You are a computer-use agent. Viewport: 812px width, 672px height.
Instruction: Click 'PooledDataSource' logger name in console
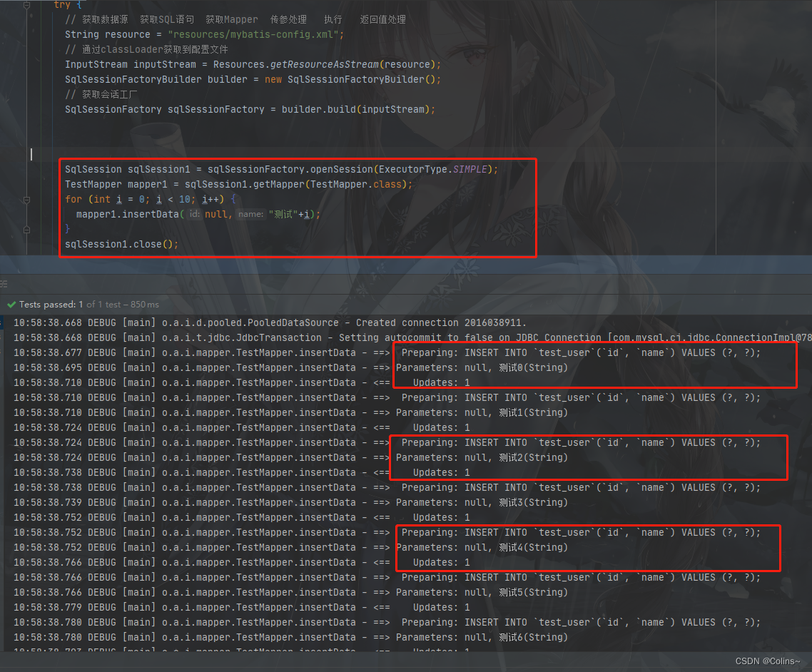pos(293,323)
